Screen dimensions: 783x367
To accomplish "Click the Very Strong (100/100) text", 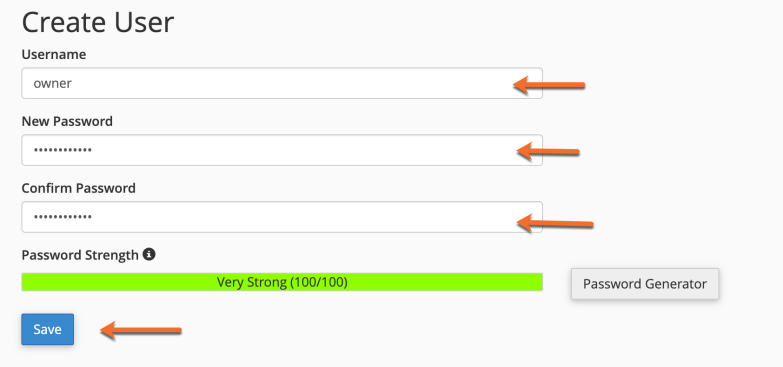I will click(282, 282).
